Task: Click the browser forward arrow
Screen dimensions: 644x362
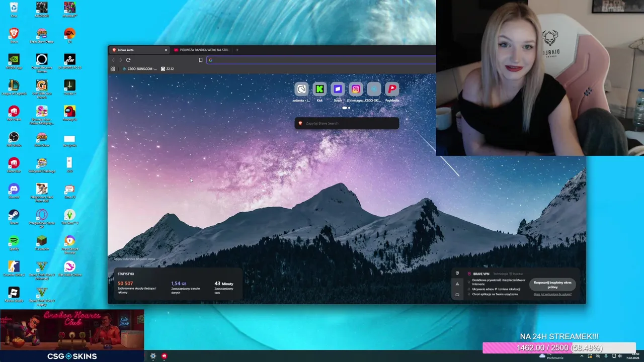Action: (120, 60)
